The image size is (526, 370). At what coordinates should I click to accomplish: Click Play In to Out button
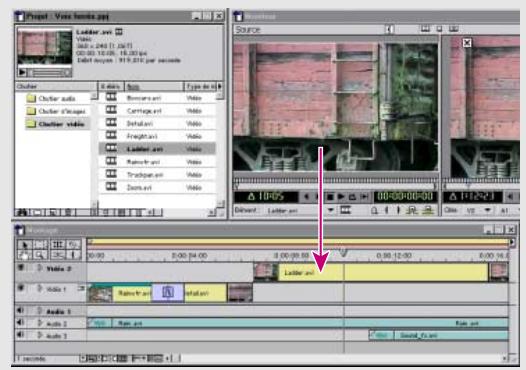[x=365, y=197]
